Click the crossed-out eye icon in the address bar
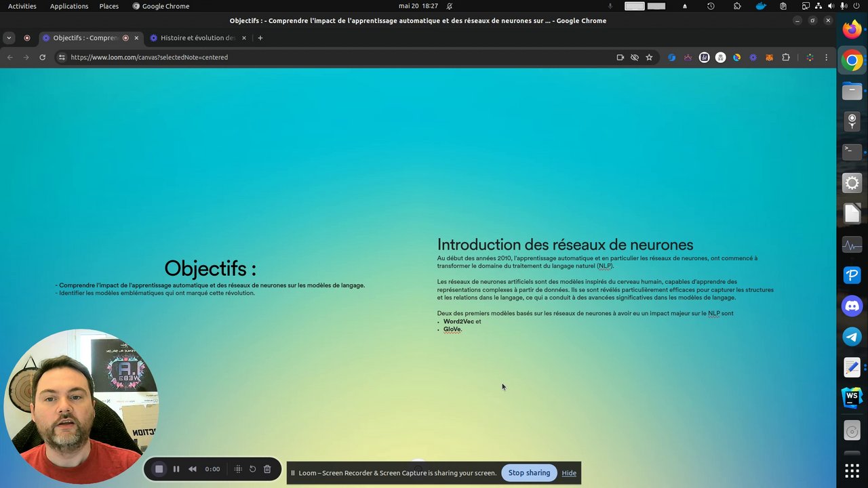The height and width of the screenshot is (488, 868). coord(635,58)
